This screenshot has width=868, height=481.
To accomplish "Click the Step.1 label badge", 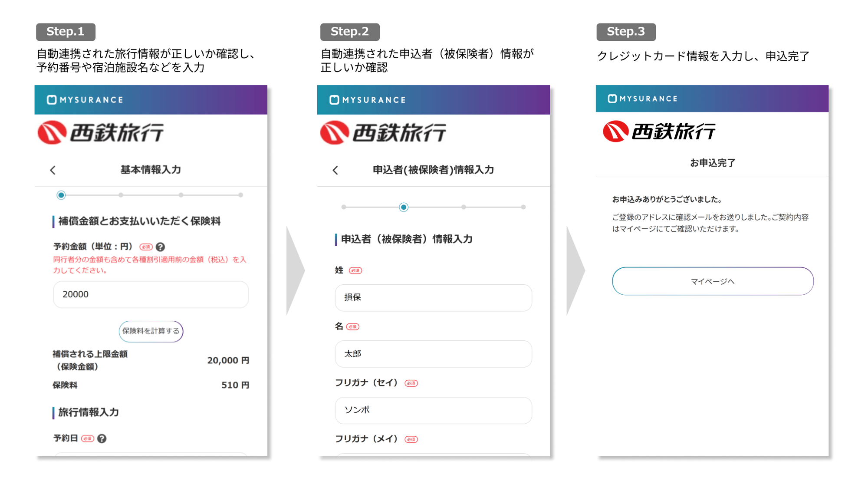I will point(66,32).
